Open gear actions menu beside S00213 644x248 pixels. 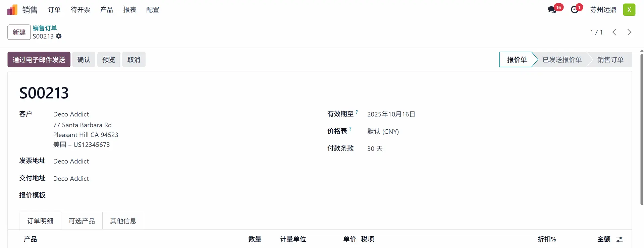[x=59, y=36]
